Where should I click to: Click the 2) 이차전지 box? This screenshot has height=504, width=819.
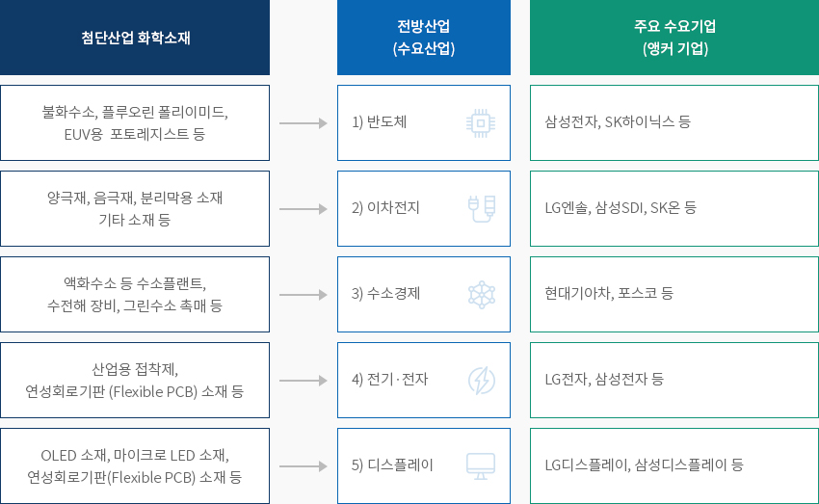pyautogui.click(x=424, y=208)
